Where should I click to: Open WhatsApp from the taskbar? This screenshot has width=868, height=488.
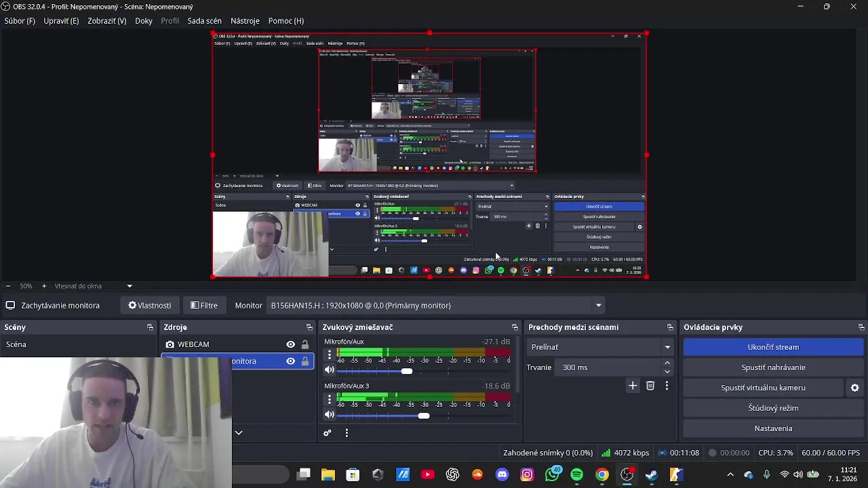click(552, 474)
